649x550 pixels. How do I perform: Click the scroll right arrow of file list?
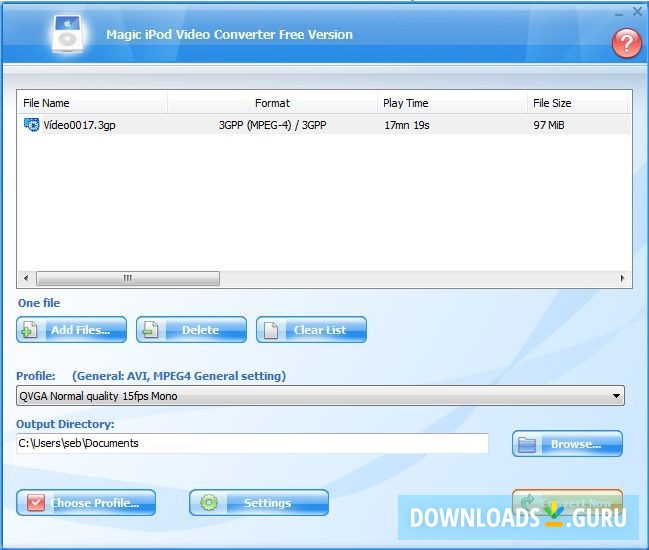coord(622,278)
